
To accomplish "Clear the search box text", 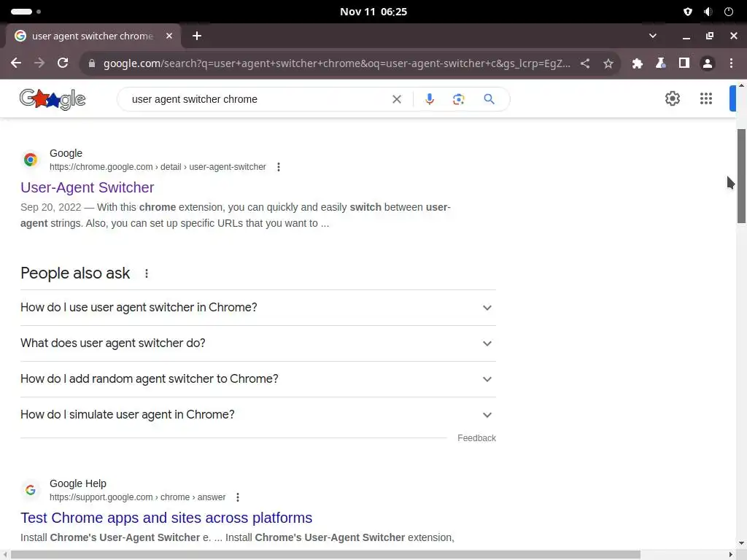I will point(397,99).
